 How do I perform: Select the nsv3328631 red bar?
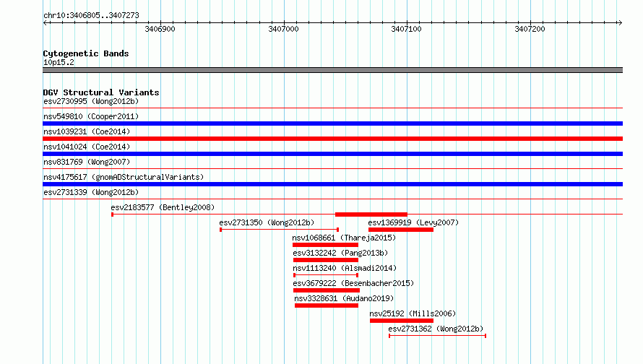click(x=327, y=305)
